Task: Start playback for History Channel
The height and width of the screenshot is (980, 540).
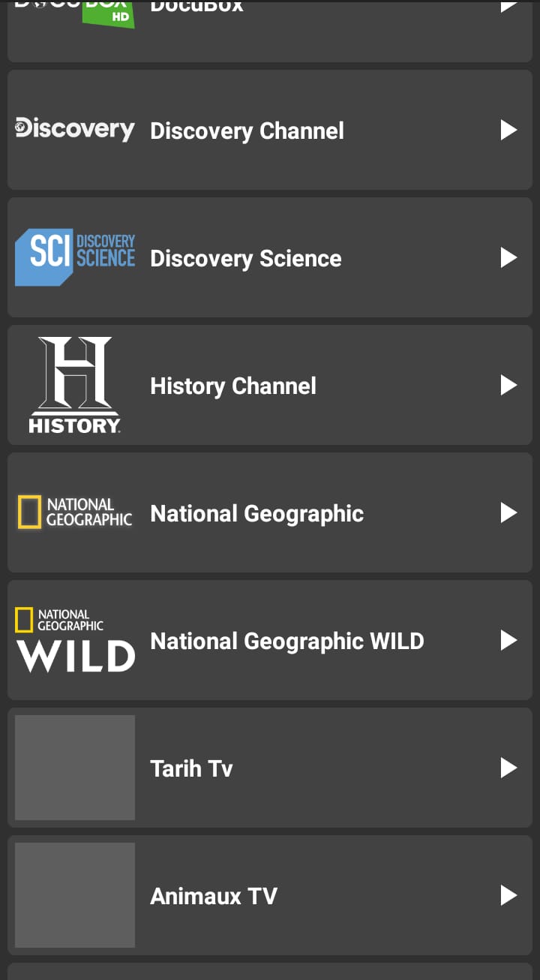Action: [508, 385]
